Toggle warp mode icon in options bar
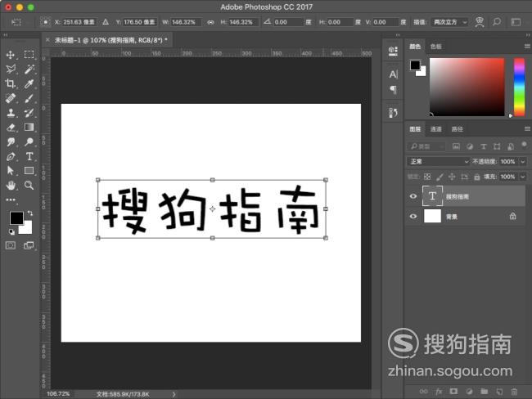The image size is (532, 399). [480, 22]
